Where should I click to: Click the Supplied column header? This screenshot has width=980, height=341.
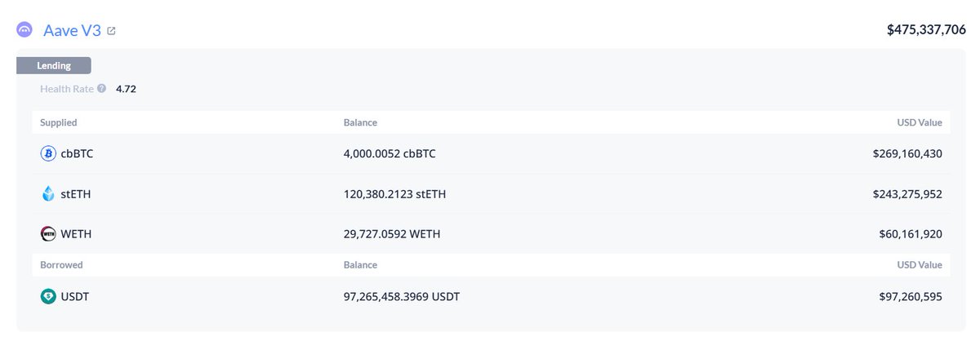click(59, 122)
